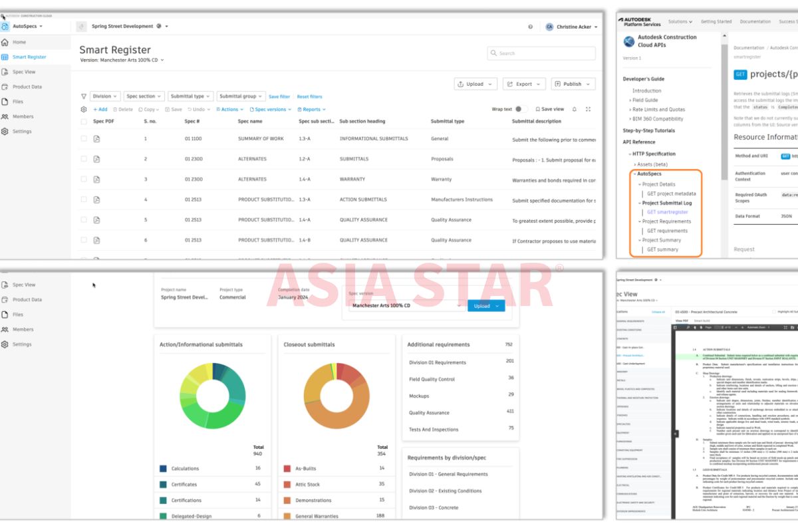Open Members in the top window sidebar
The height and width of the screenshot is (532, 798).
tap(17, 116)
